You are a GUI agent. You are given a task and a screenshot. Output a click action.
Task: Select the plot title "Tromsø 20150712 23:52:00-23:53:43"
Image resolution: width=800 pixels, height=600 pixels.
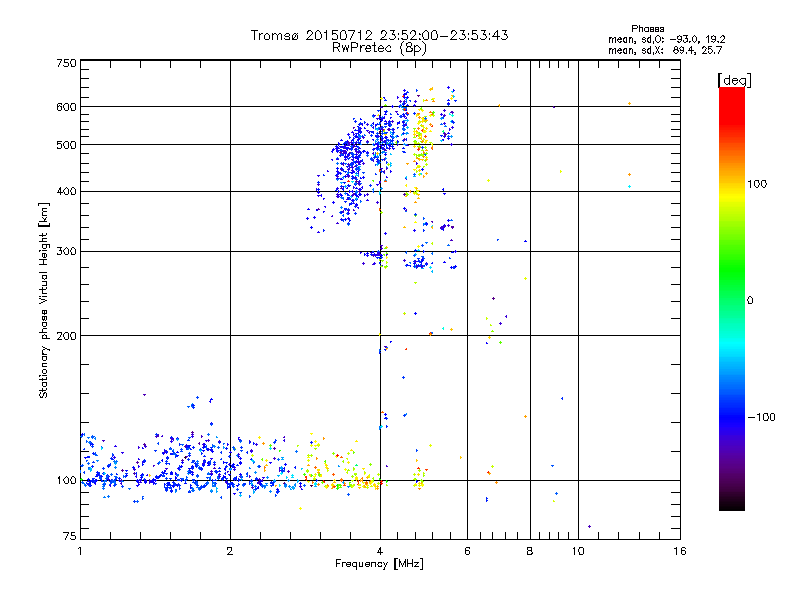coord(379,35)
